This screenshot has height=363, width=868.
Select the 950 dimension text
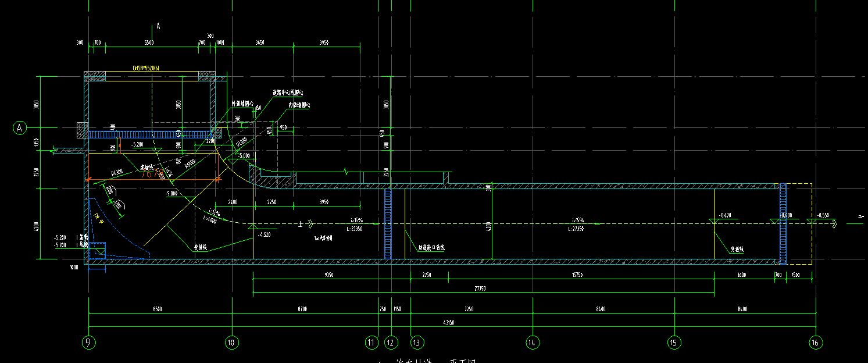[x=283, y=127]
